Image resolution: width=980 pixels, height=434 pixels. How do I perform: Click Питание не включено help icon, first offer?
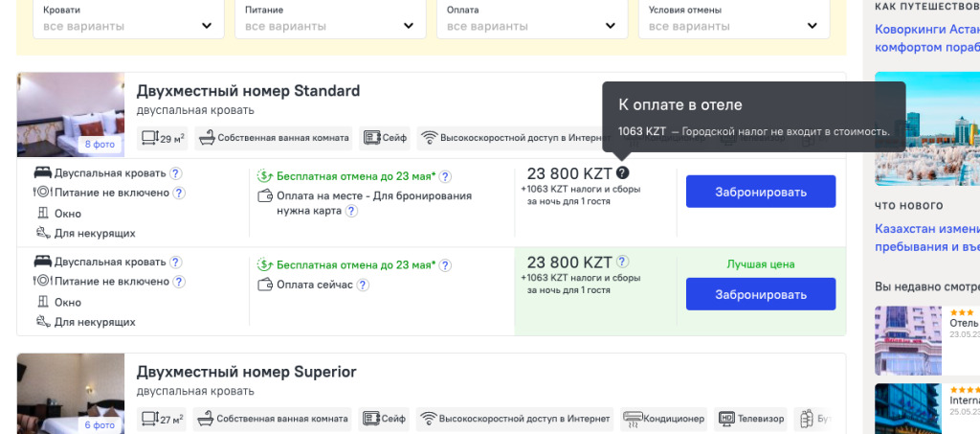[x=179, y=193]
